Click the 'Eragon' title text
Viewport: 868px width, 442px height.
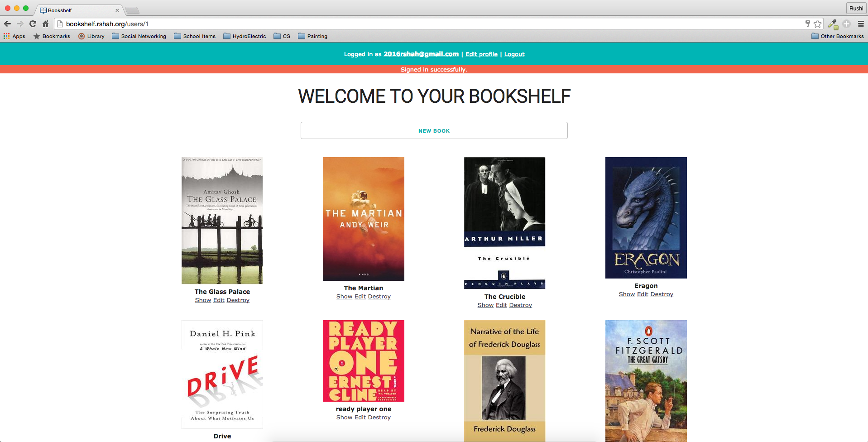[646, 286]
